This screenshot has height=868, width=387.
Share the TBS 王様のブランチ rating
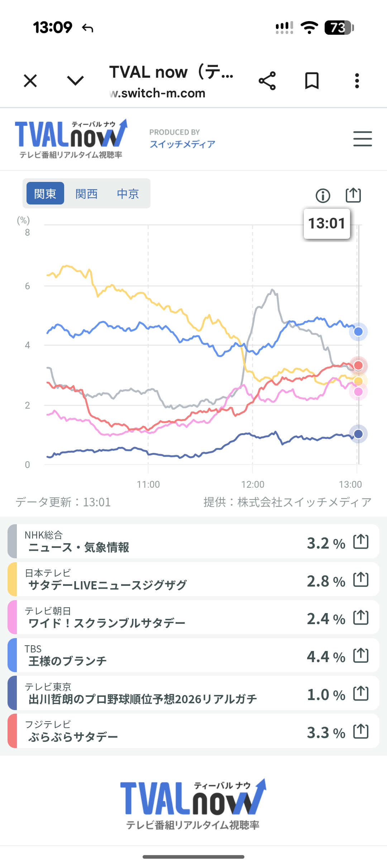tap(361, 655)
